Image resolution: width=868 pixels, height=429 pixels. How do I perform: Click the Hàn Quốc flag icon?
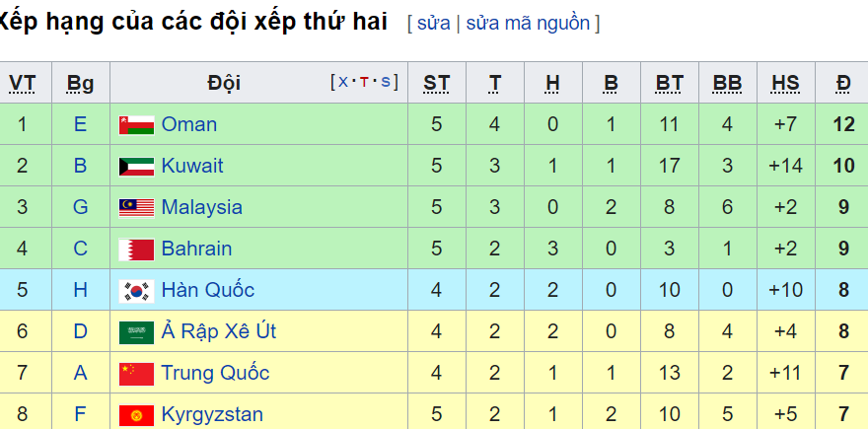coord(136,291)
